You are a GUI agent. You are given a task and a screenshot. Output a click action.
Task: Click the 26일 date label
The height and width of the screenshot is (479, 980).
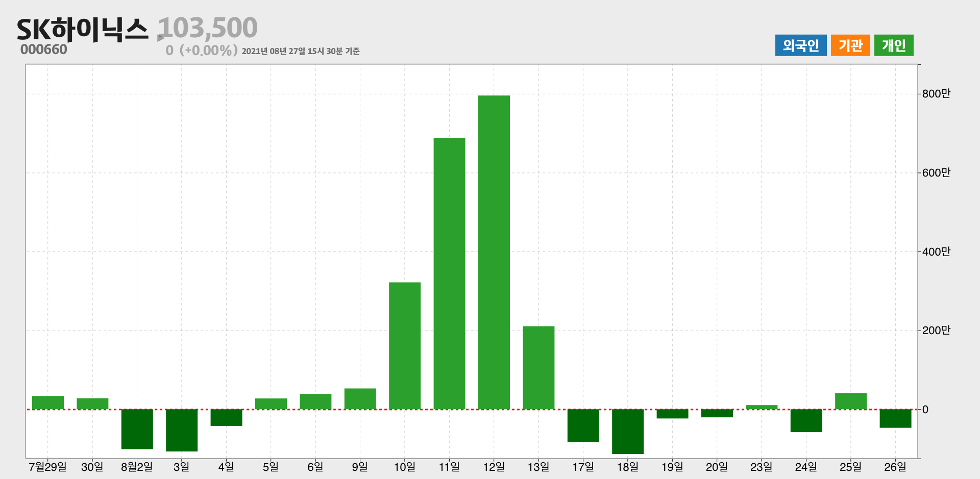(x=895, y=467)
